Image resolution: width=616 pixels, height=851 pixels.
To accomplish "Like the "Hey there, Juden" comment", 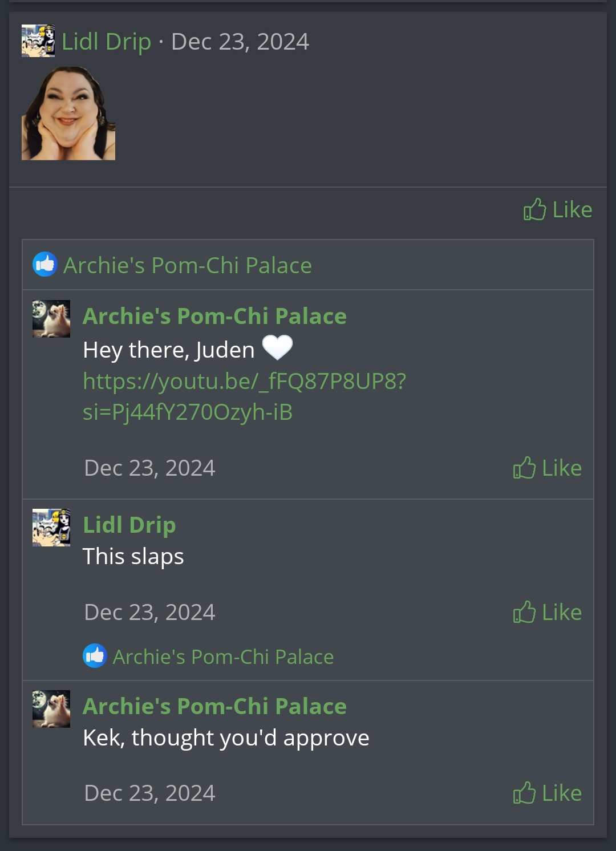I will 547,468.
